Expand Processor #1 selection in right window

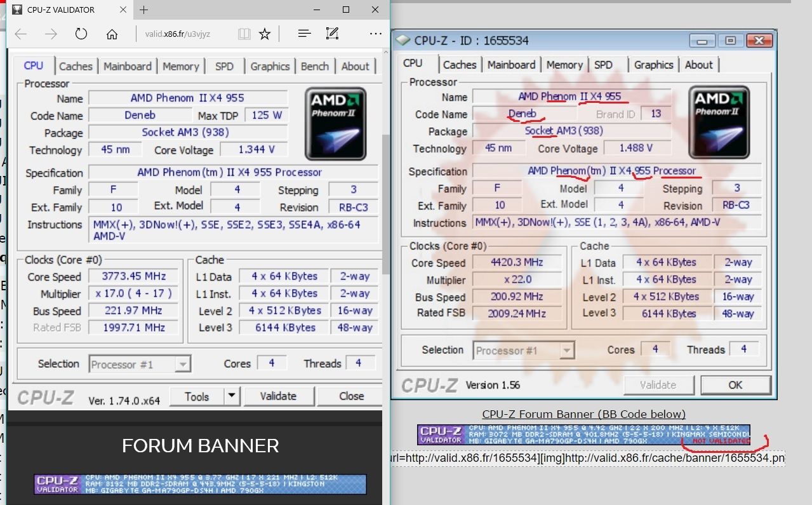point(567,351)
